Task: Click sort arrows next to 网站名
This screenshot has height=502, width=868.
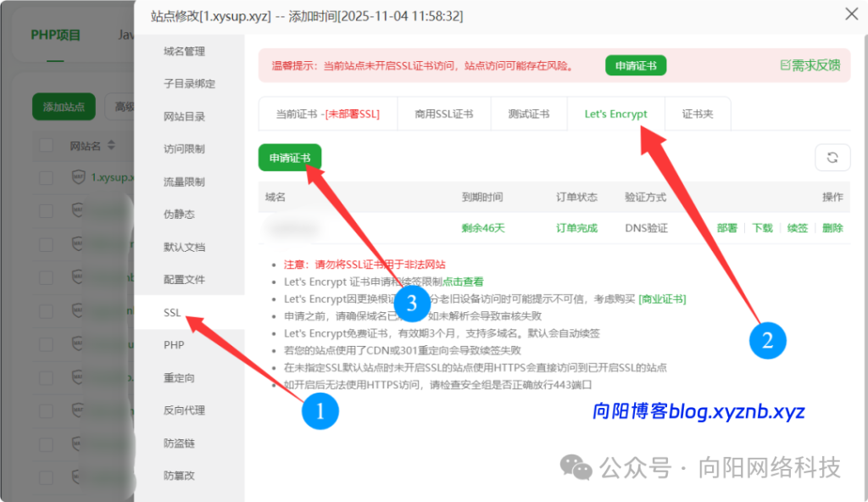Action: (x=111, y=146)
